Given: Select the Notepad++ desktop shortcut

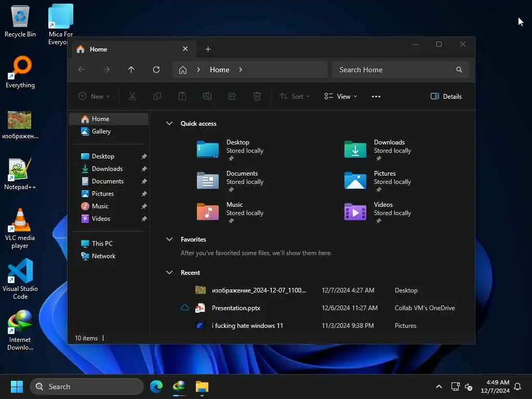Looking at the screenshot, I should point(20,174).
